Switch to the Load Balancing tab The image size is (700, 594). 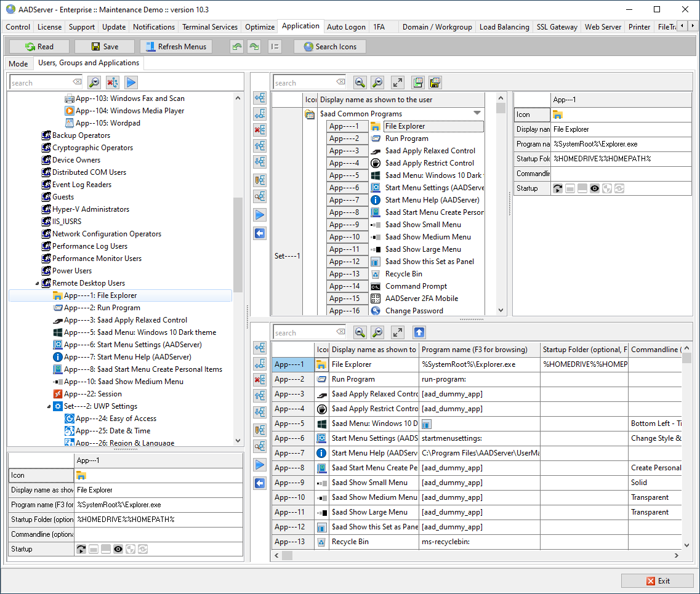pos(504,26)
